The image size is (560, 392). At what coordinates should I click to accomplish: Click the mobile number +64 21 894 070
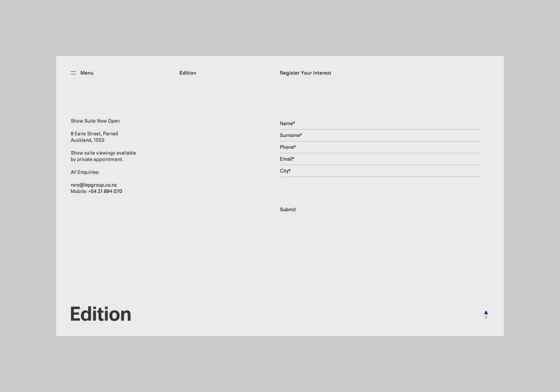click(105, 191)
